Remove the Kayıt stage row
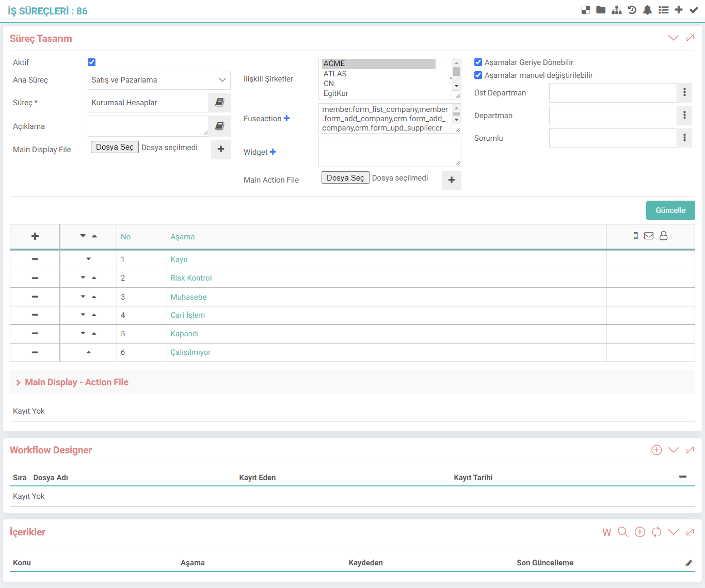Screen dimensions: 705x588 tap(35, 259)
